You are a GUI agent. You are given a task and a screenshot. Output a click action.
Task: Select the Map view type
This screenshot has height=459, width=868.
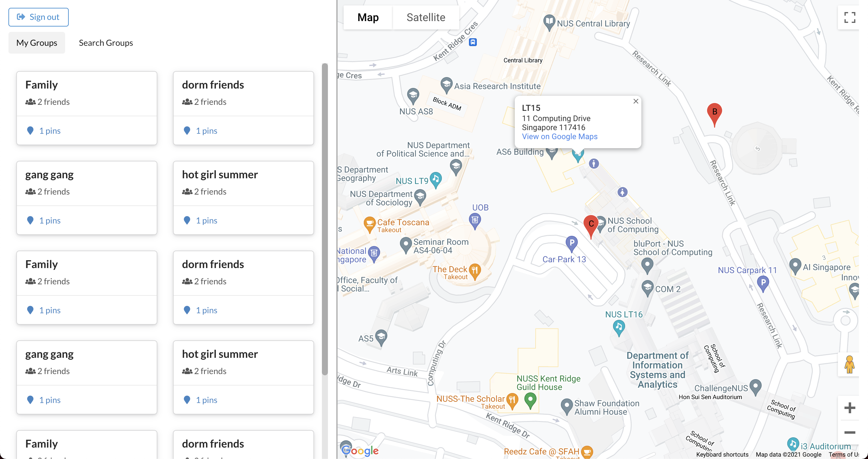point(368,17)
